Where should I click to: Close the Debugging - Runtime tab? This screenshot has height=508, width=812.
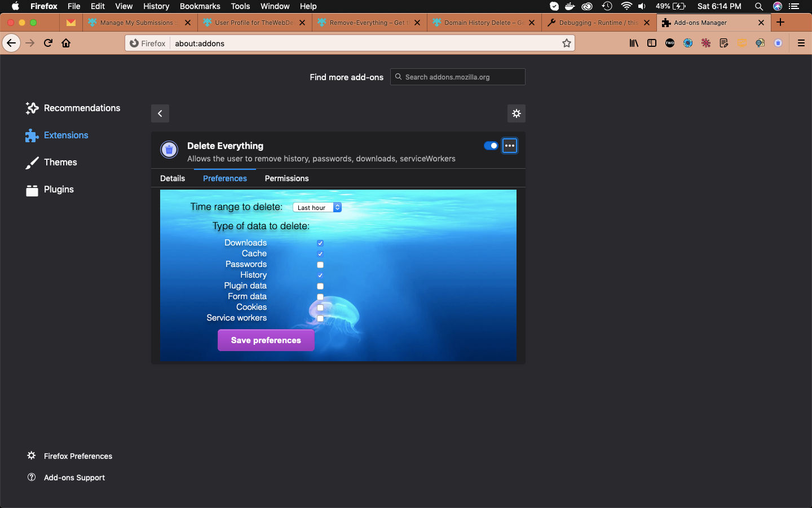point(647,23)
